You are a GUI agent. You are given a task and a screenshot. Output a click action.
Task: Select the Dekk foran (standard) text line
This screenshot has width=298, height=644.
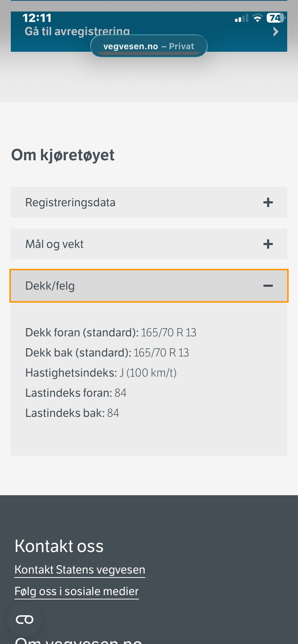[111, 332]
